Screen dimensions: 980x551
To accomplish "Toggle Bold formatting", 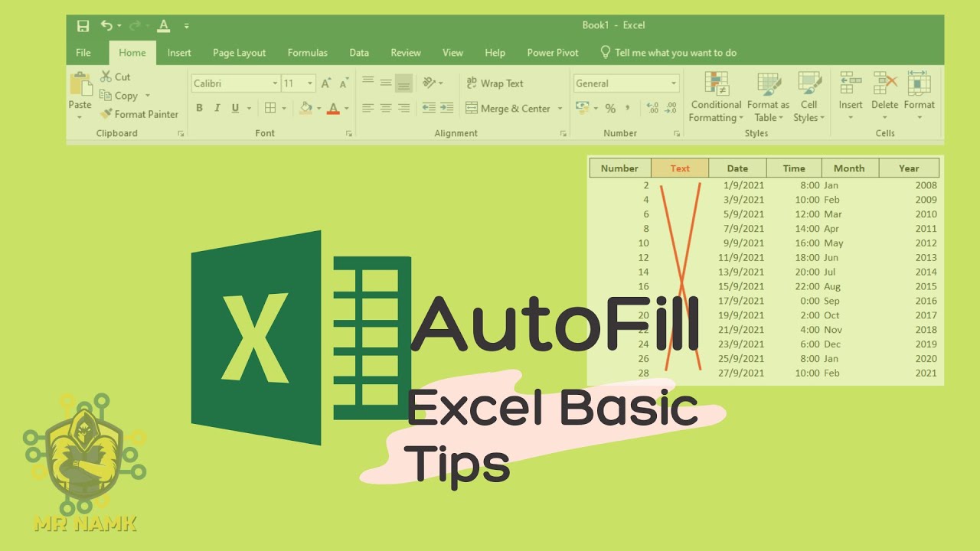I will coord(199,108).
